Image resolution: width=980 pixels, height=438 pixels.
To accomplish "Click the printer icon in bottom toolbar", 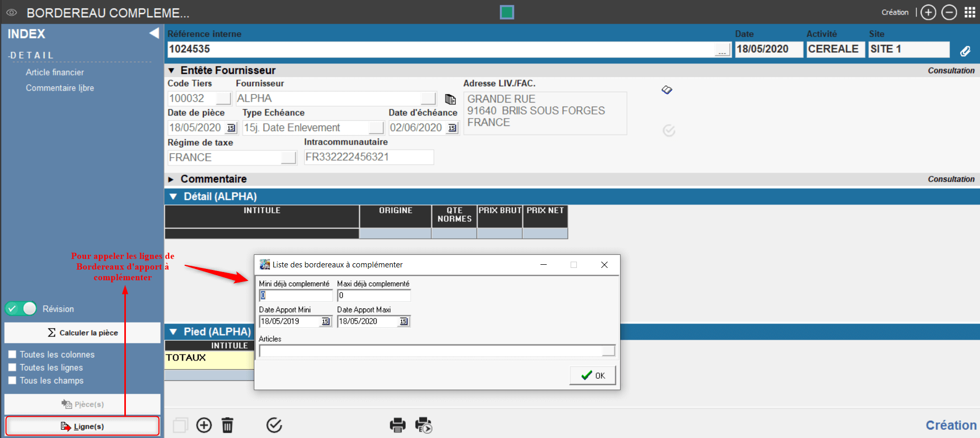I will [x=397, y=425].
